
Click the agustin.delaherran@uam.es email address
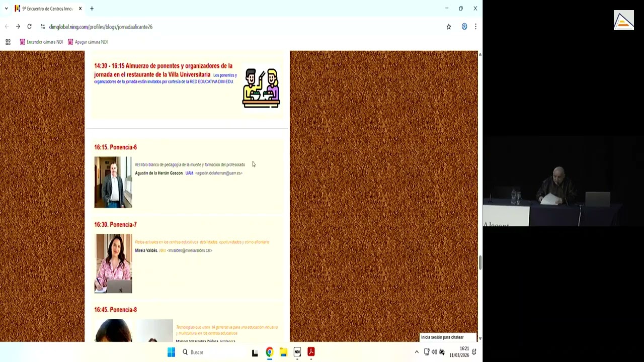(x=219, y=173)
